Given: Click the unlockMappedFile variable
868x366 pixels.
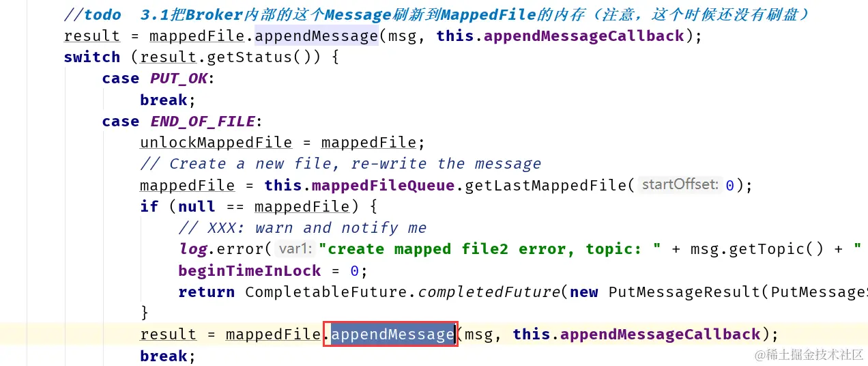Looking at the screenshot, I should (216, 142).
